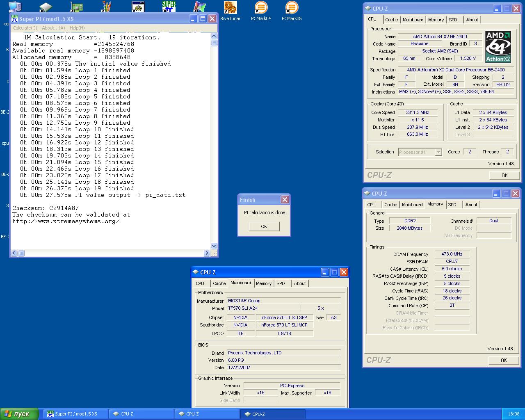
Task: Open the My Computer desktop icon
Action: 15,7
